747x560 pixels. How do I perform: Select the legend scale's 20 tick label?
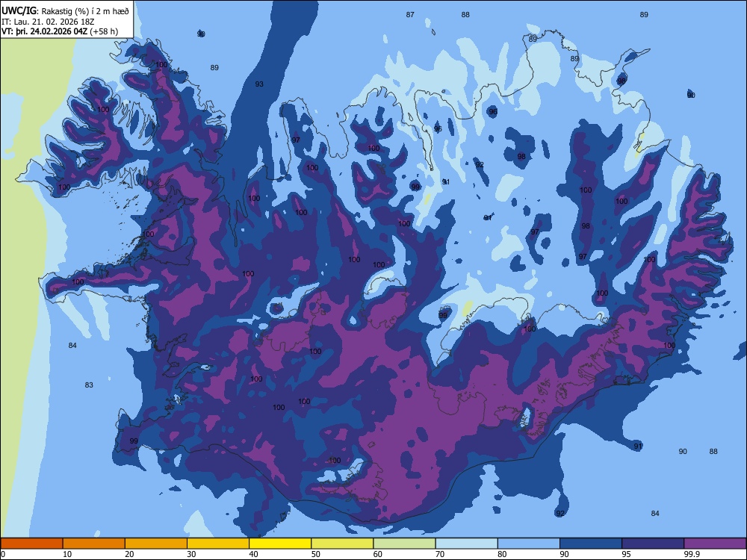pos(129,554)
